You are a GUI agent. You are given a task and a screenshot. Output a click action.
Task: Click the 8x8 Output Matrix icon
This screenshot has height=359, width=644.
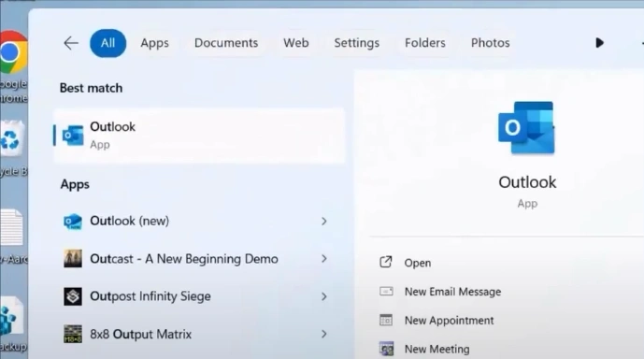(x=73, y=334)
